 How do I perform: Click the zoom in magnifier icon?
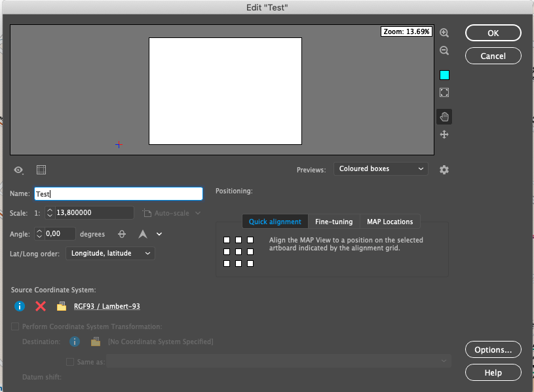click(x=444, y=33)
